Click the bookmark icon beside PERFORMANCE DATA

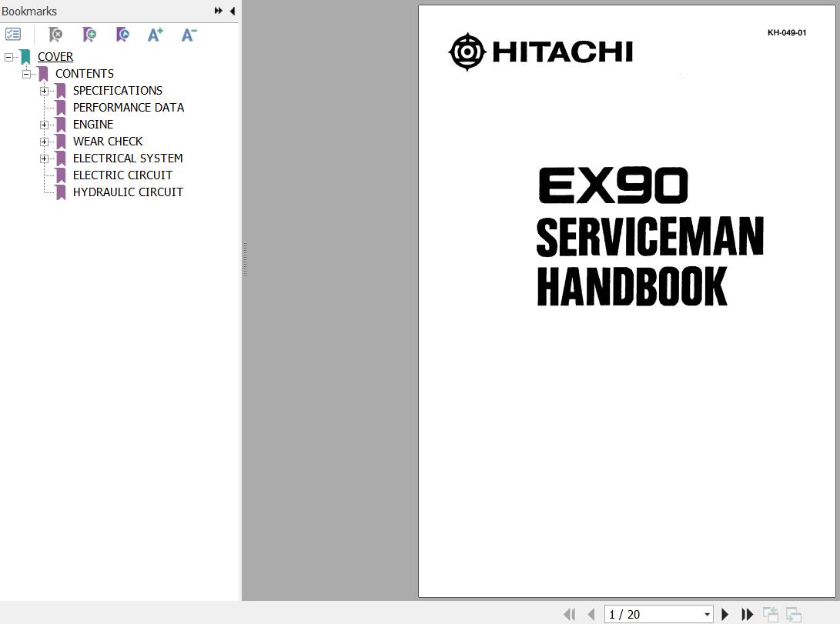(61, 108)
